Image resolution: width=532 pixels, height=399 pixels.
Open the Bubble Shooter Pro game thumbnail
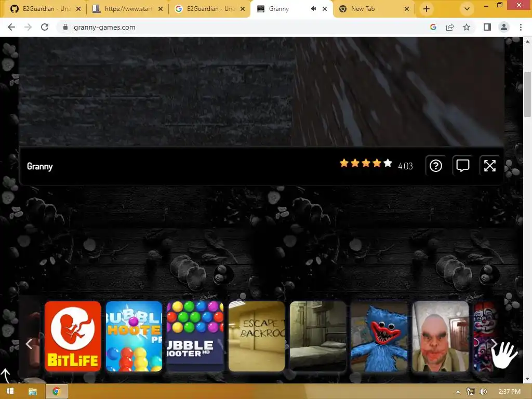pos(134,336)
